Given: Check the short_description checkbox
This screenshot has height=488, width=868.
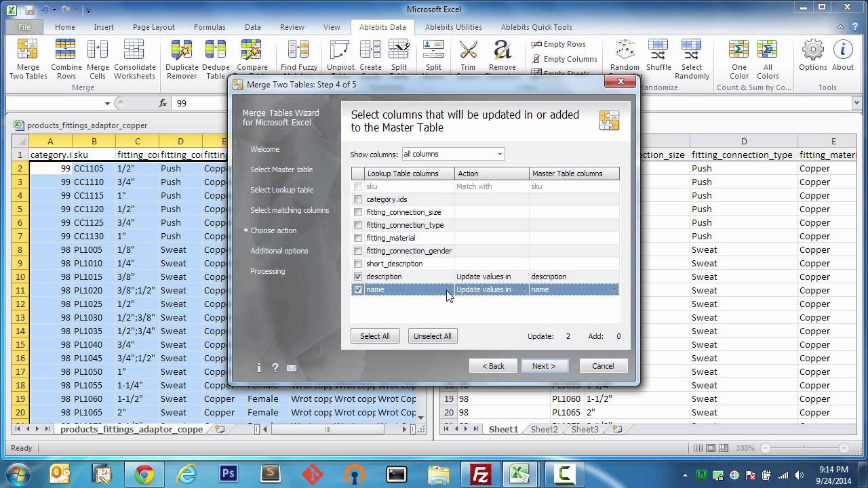Looking at the screenshot, I should (x=358, y=264).
